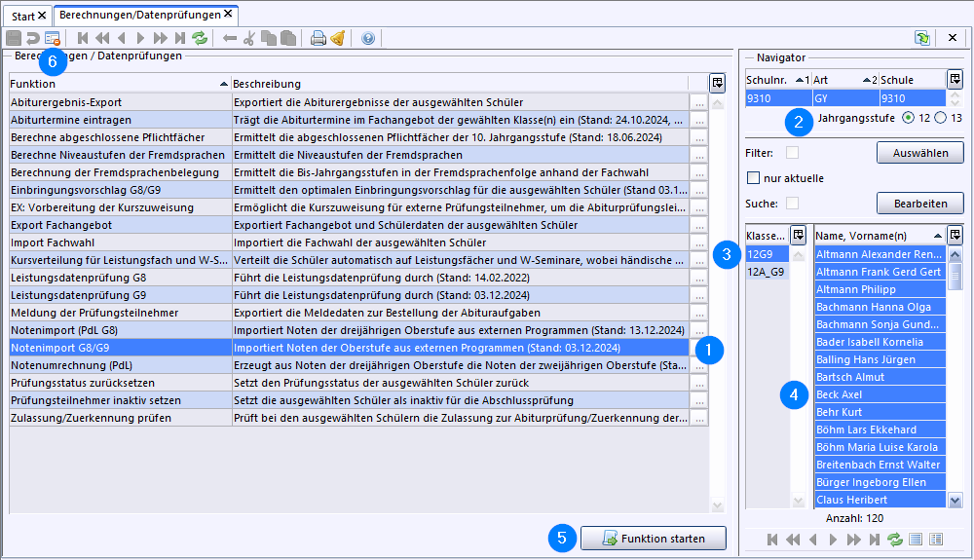Viewport: 974px width, 560px height.
Task: Select the Notenimport G8/G9 function row
Action: tap(349, 348)
